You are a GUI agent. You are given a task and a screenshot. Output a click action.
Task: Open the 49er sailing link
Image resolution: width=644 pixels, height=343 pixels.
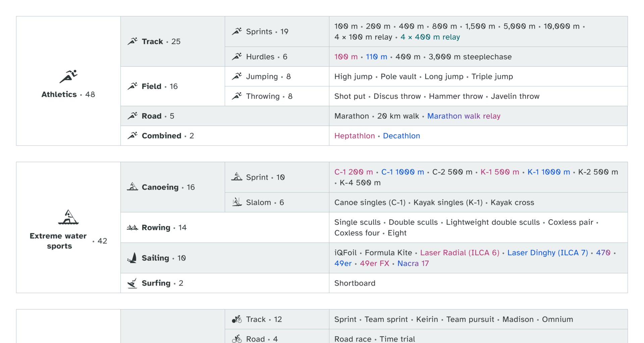coord(343,263)
